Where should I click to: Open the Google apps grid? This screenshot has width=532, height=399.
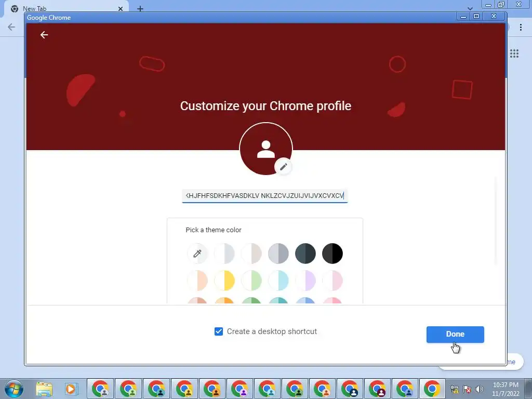coord(514,54)
